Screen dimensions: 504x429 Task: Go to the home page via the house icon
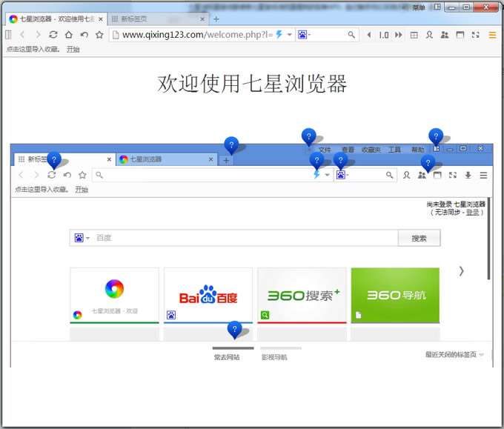pyautogui.click(x=68, y=35)
